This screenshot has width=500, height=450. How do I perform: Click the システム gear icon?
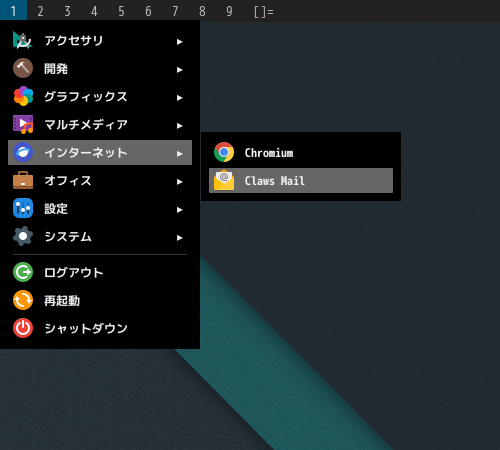tap(23, 236)
